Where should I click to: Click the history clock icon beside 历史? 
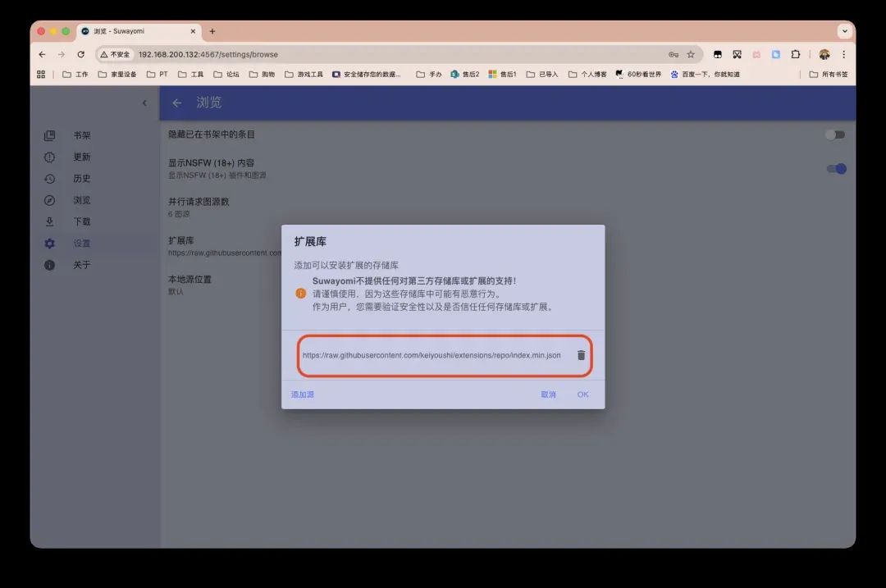pyautogui.click(x=50, y=179)
